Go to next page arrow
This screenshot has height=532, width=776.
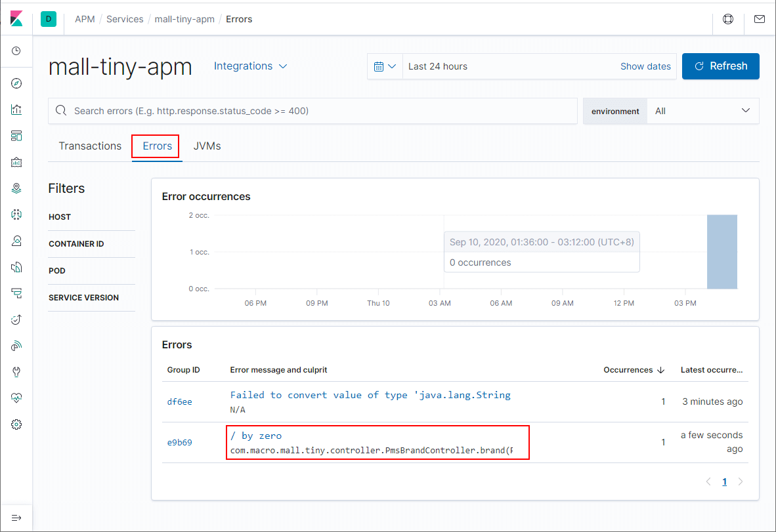click(741, 481)
